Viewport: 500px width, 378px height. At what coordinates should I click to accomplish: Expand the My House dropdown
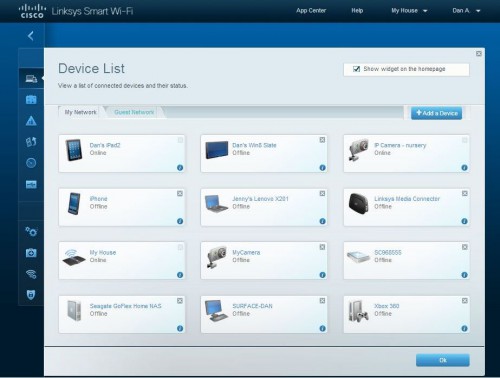[x=409, y=11]
